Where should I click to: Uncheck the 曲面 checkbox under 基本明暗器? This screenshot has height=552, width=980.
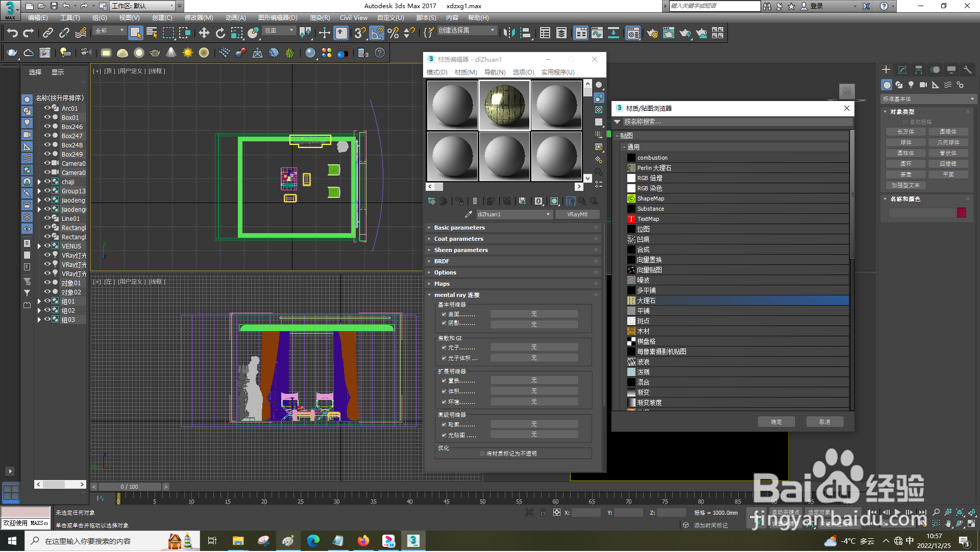point(444,314)
